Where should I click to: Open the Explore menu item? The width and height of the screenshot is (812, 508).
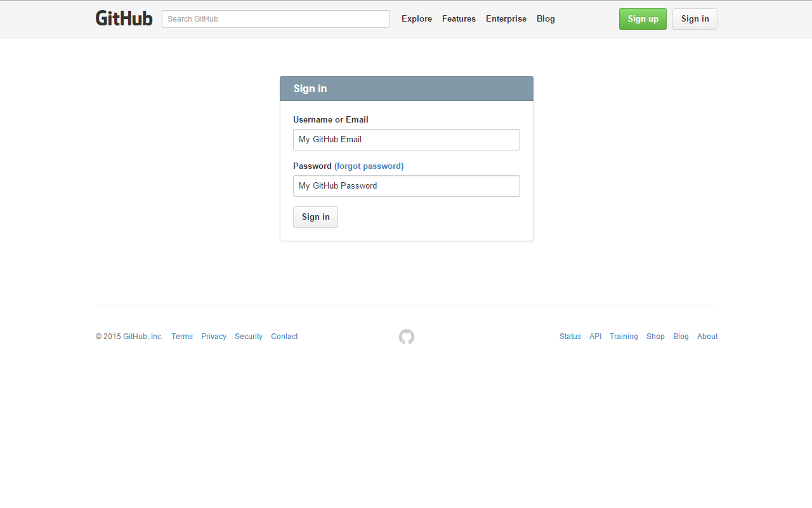pos(417,19)
